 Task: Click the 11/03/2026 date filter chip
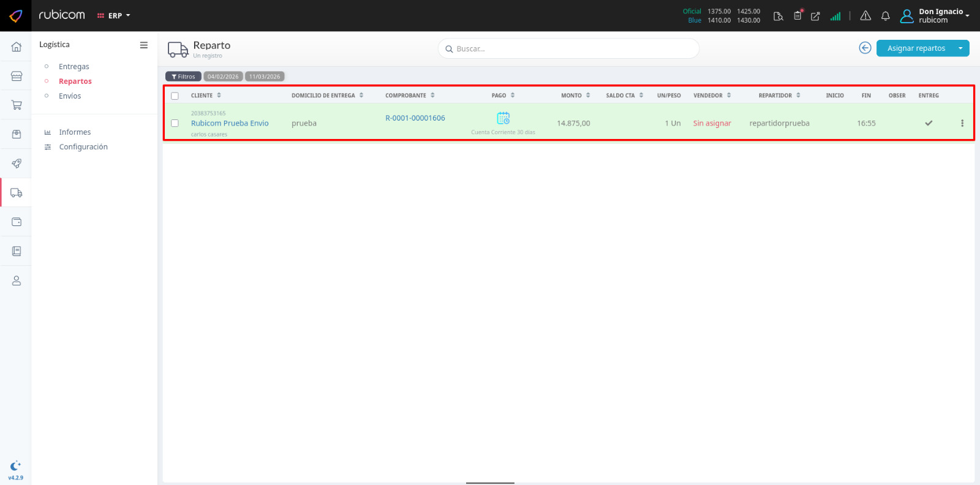click(x=265, y=77)
